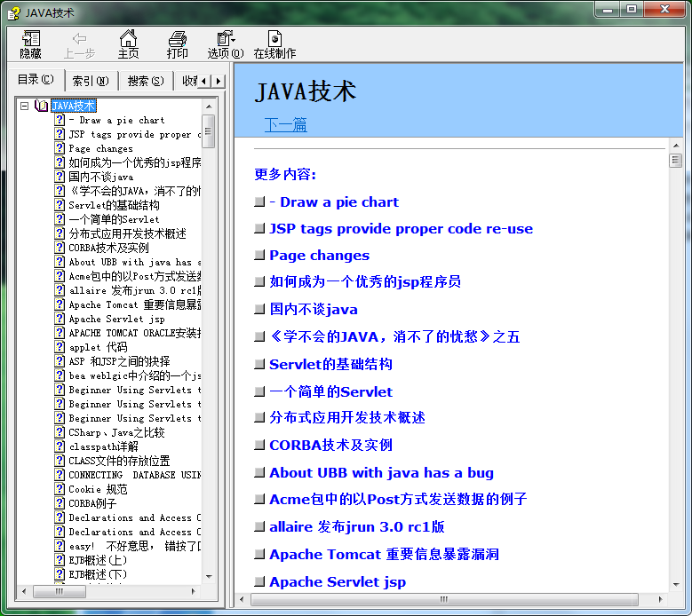The width and height of the screenshot is (692, 616).
Task: Open link 'JSP tags provide proper code re-use'
Action: coord(401,229)
